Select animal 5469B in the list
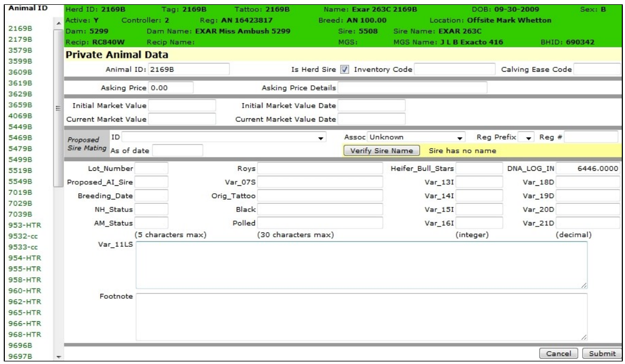The width and height of the screenshot is (625, 364). click(20, 138)
